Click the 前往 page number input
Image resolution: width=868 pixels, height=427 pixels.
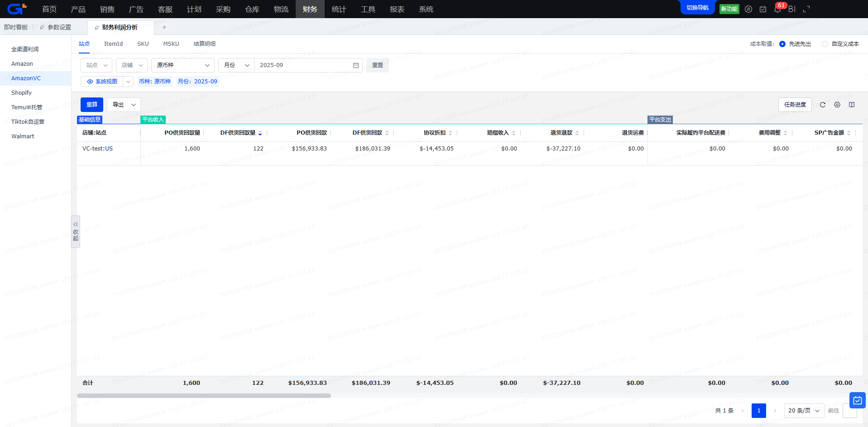[850, 411]
